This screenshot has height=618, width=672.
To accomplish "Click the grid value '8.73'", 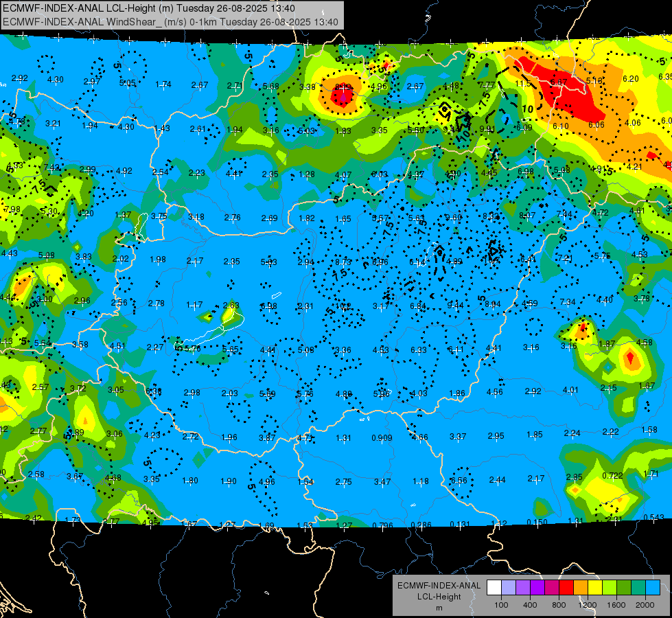I will 343,262.
